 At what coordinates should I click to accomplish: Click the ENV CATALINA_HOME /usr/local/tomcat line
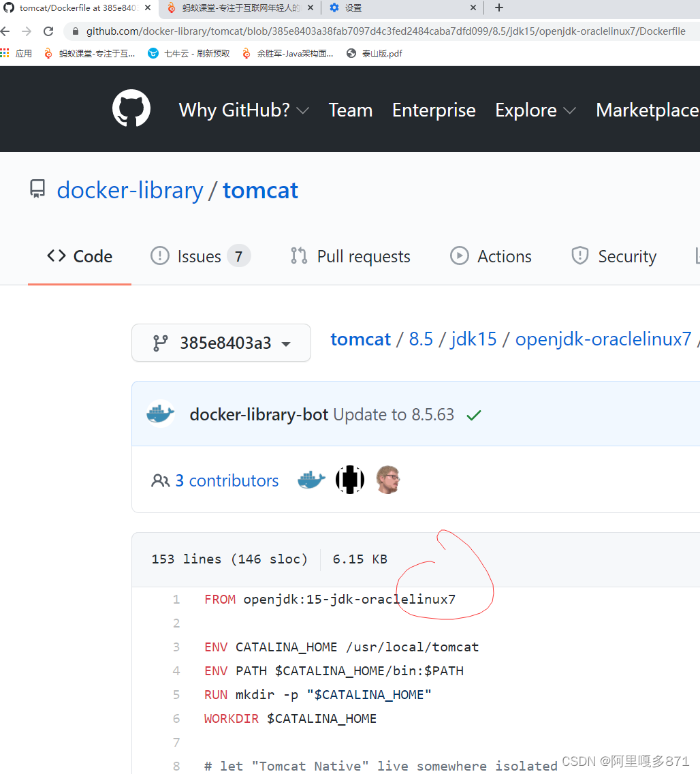341,647
